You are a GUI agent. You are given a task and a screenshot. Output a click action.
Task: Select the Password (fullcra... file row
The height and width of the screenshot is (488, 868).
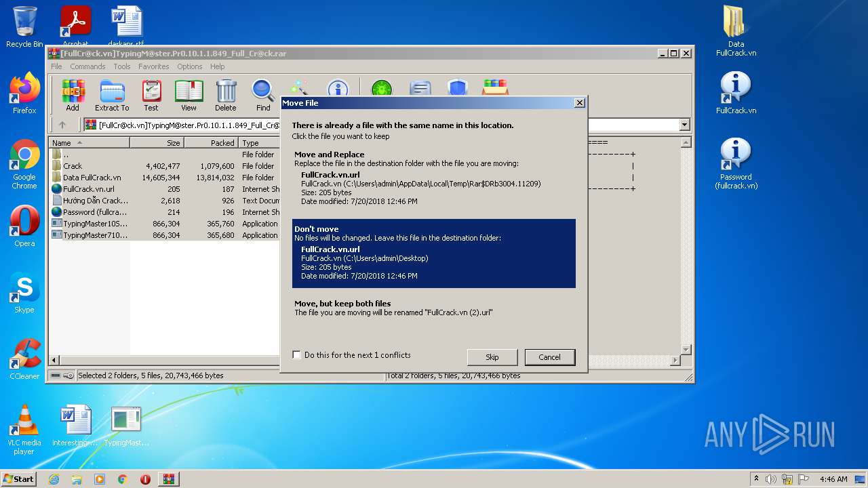(x=165, y=212)
